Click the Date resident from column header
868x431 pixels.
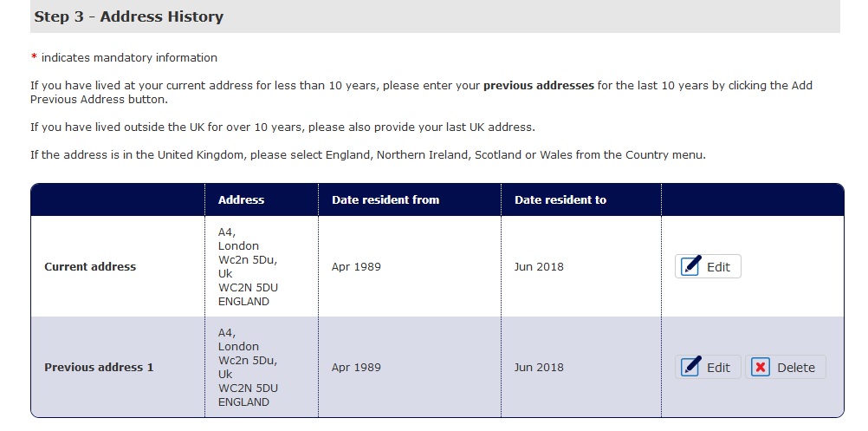click(385, 199)
